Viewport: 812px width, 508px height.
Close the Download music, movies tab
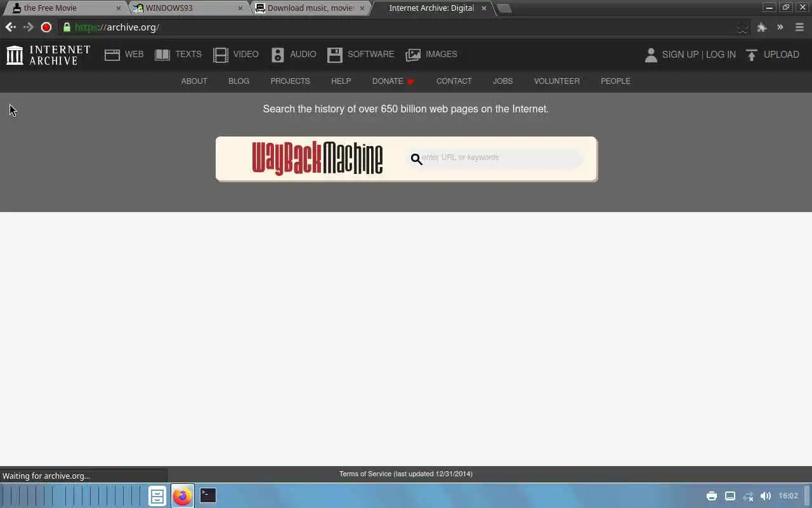point(362,8)
